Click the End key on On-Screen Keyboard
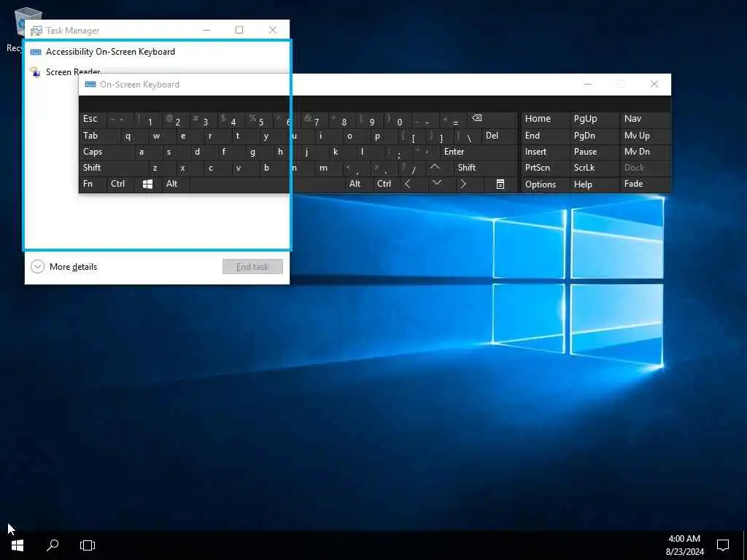 545,136
